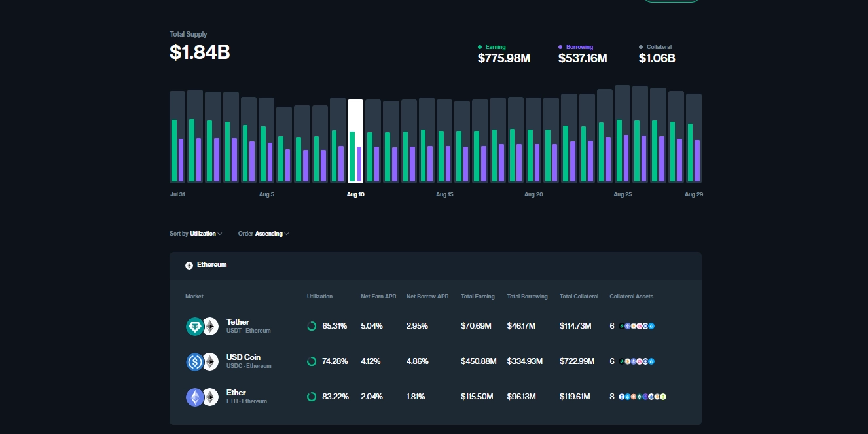Click the Tether USDT token icon

195,327
